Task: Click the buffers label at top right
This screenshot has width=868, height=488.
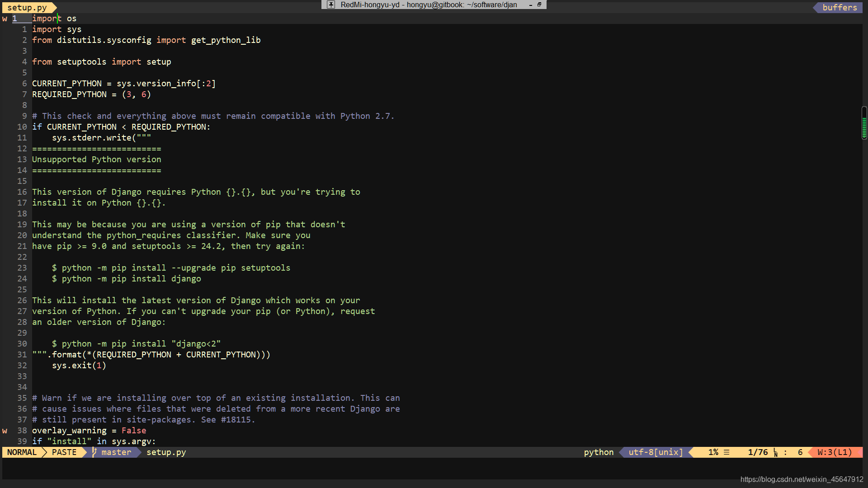Action: tap(840, 7)
